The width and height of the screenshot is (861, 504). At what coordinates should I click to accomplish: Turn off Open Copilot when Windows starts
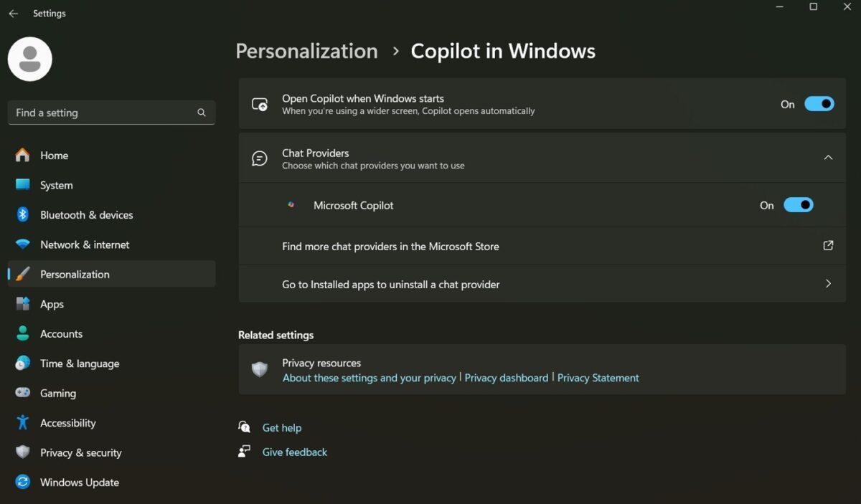tap(819, 104)
